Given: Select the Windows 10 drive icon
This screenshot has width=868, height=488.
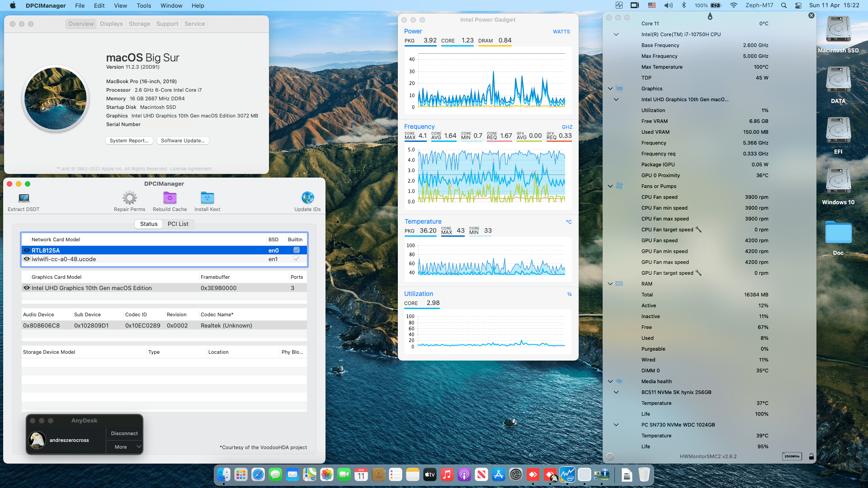Looking at the screenshot, I should 838,182.
